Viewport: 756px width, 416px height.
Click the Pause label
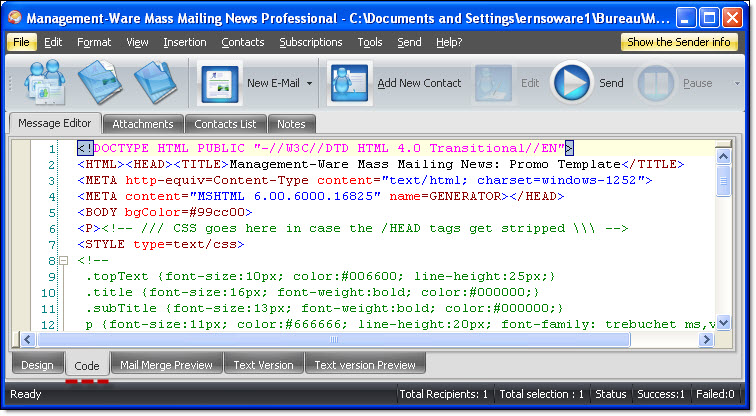tap(698, 83)
